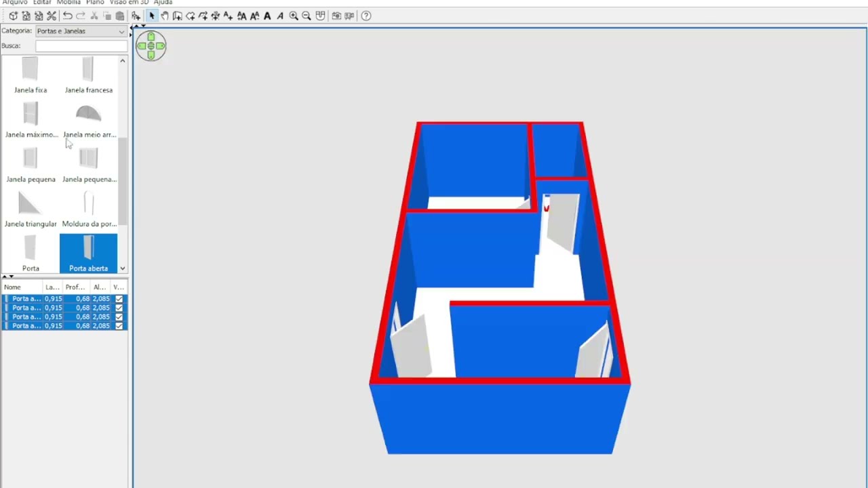Sort furniture list by Al... column
The width and height of the screenshot is (868, 488).
pyautogui.click(x=100, y=287)
